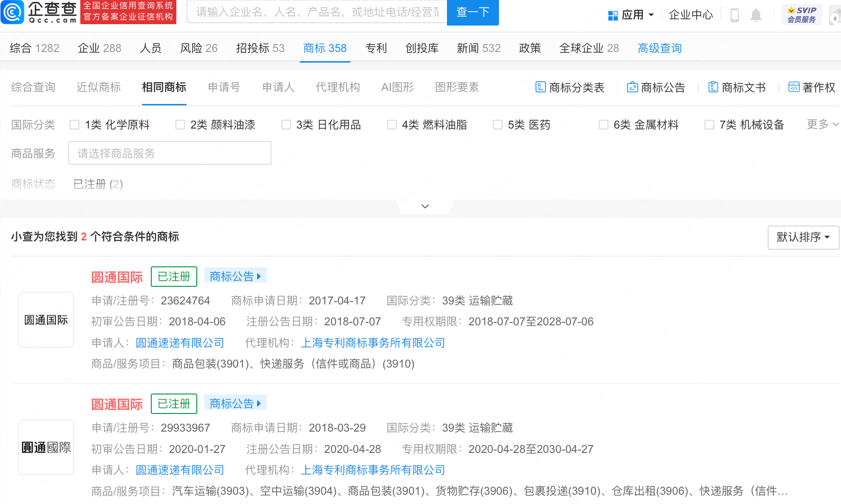
Task: Switch to the 人员 tab
Action: pyautogui.click(x=150, y=48)
